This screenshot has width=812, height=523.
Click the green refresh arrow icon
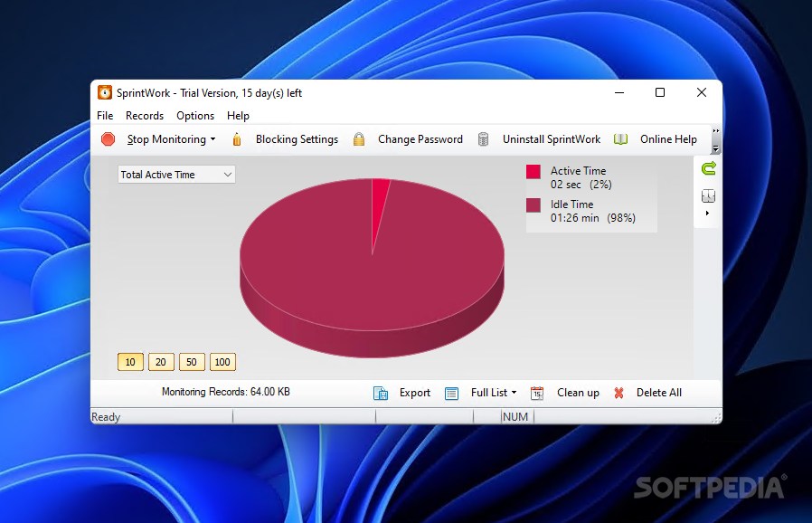point(708,168)
